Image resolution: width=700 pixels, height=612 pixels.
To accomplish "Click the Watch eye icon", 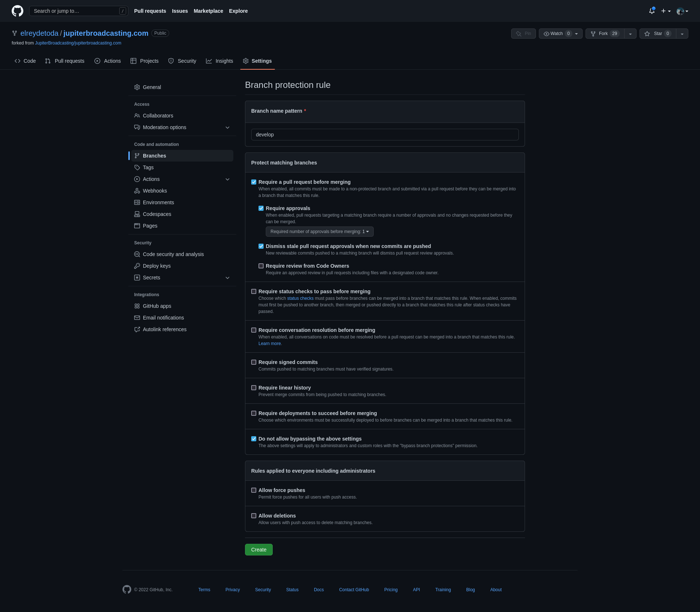I will pos(547,34).
